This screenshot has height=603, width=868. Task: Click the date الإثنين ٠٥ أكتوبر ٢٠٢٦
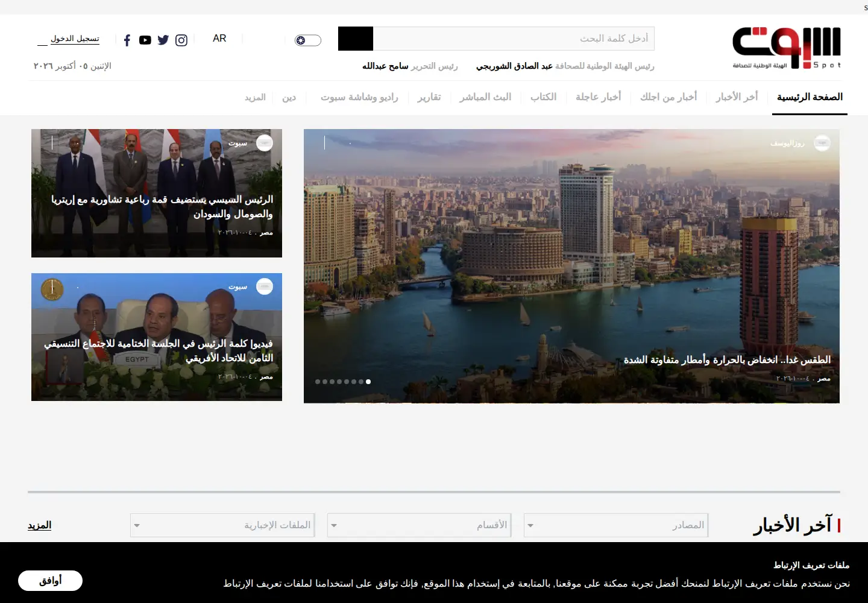pos(72,66)
